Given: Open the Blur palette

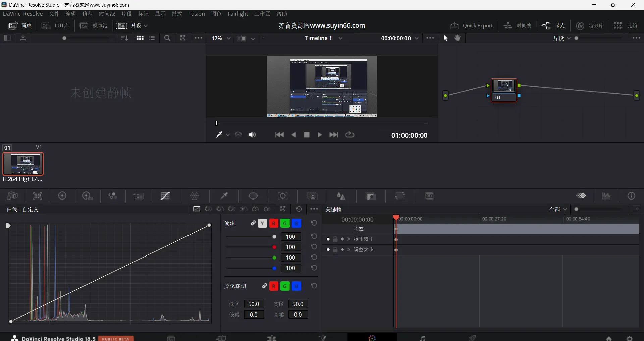Looking at the screenshot, I should (340, 196).
